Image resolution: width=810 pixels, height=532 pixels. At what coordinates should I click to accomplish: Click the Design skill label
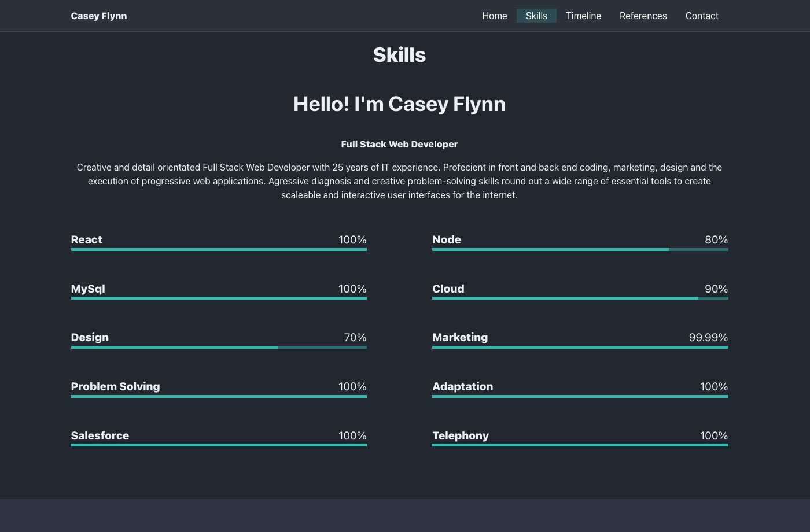[90, 337]
